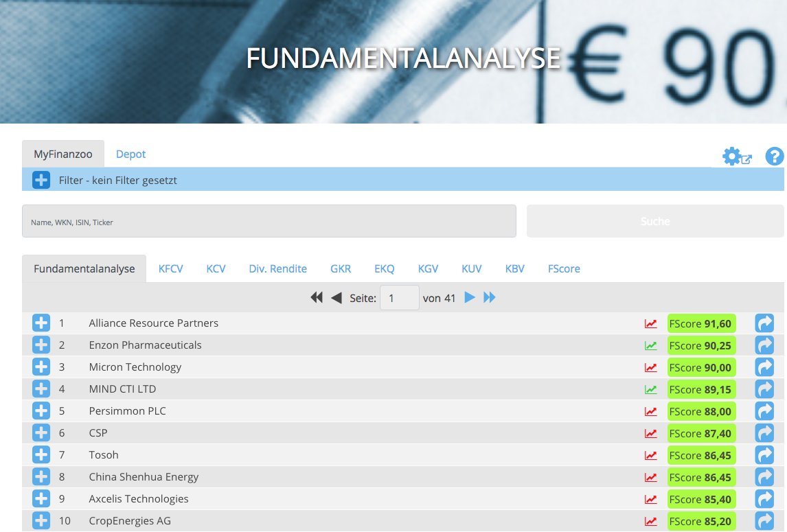Open chart icon for CSP
Image resolution: width=787 pixels, height=532 pixels.
click(x=650, y=434)
